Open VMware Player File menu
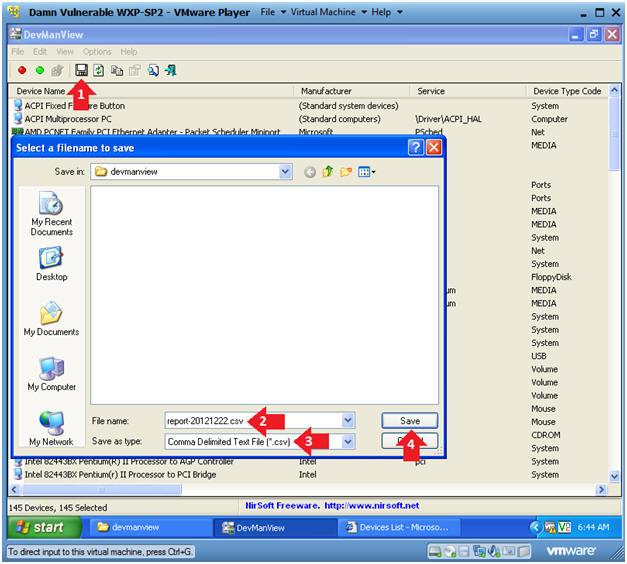Screen dimensions: 627x564 [x=273, y=12]
